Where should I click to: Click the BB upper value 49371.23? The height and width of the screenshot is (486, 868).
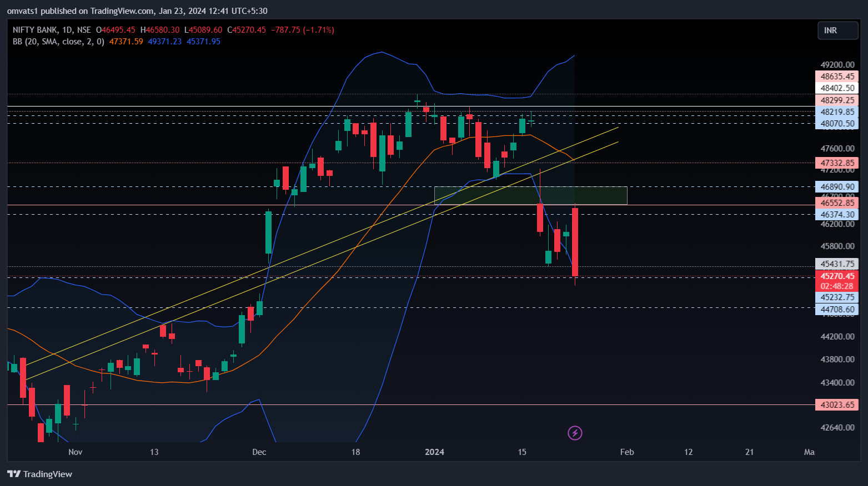(164, 42)
